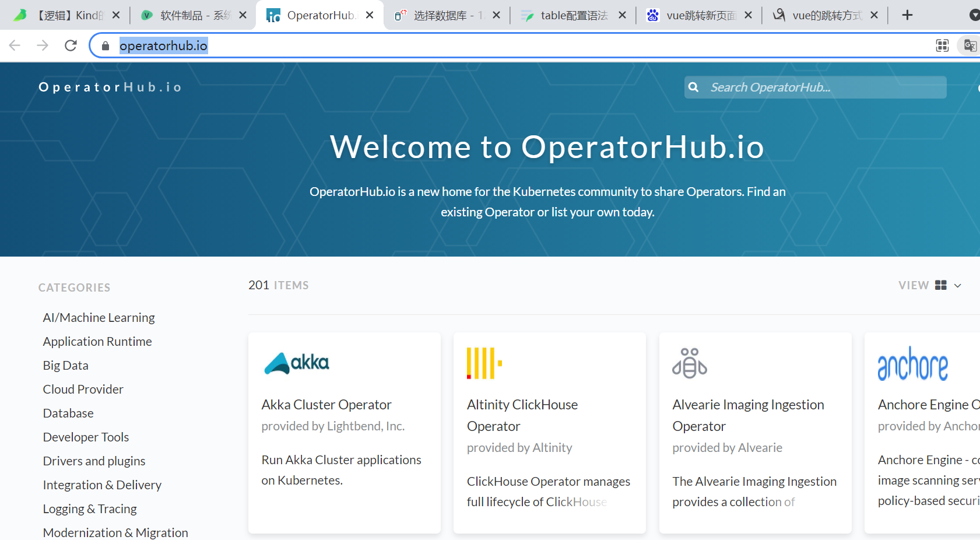Open the Anchore Engine operator title

929,405
